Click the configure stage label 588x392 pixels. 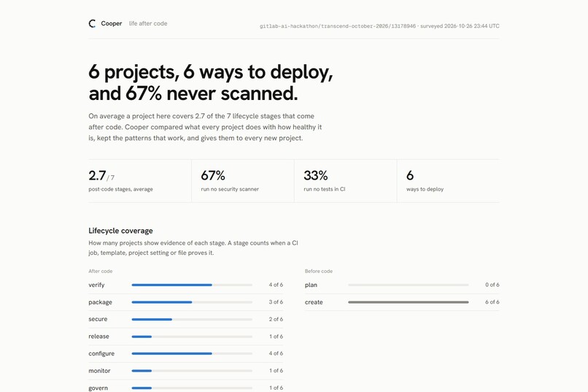pyautogui.click(x=101, y=354)
